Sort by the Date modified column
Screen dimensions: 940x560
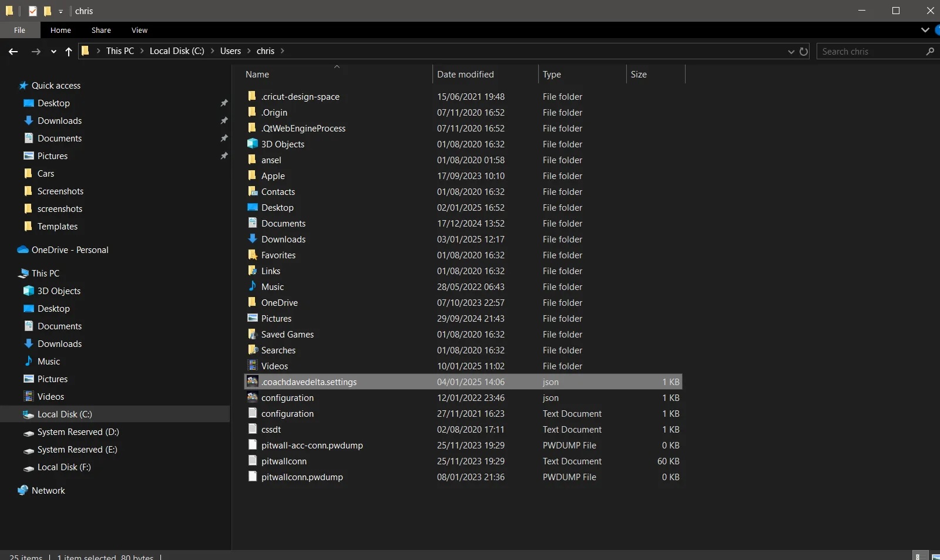[465, 75]
